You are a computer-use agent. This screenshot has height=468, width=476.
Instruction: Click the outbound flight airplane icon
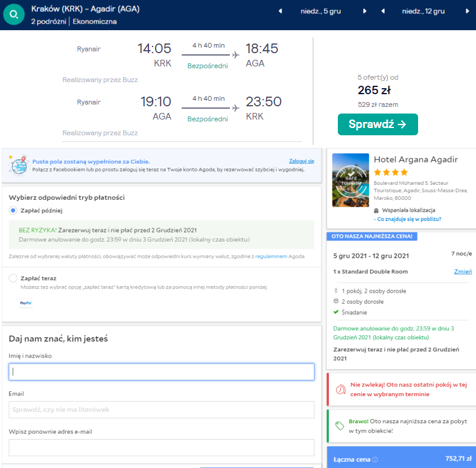point(235,55)
